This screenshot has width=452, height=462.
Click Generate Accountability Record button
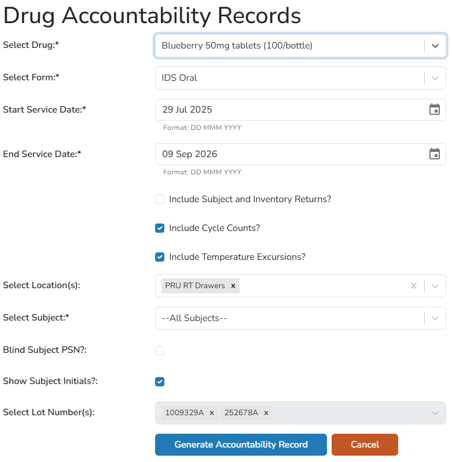(241, 444)
